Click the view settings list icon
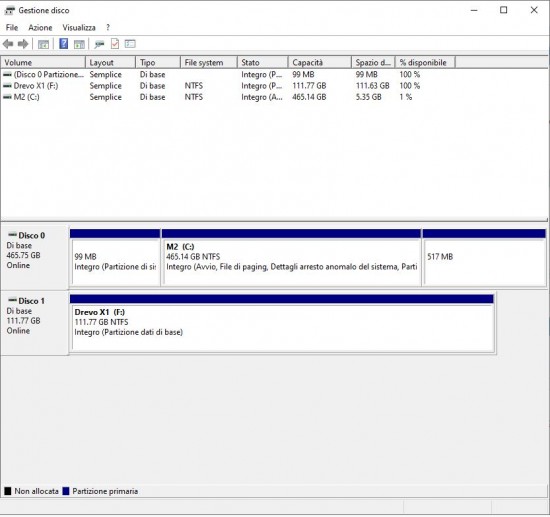550x517 pixels. (130, 44)
